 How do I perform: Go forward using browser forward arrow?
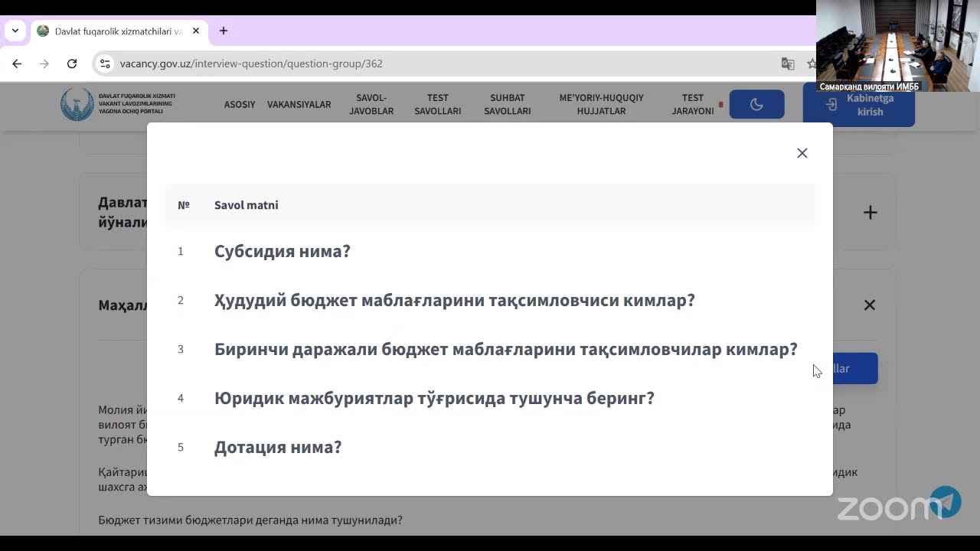[x=44, y=64]
